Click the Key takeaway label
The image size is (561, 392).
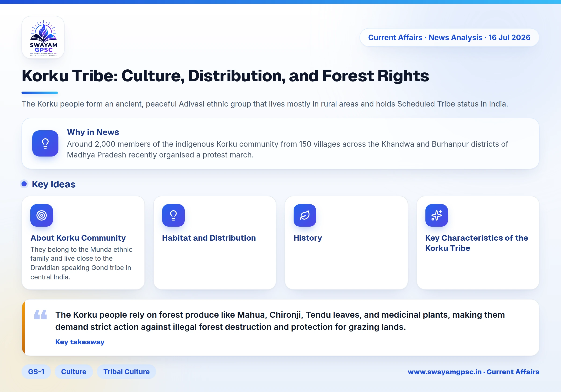(80, 342)
